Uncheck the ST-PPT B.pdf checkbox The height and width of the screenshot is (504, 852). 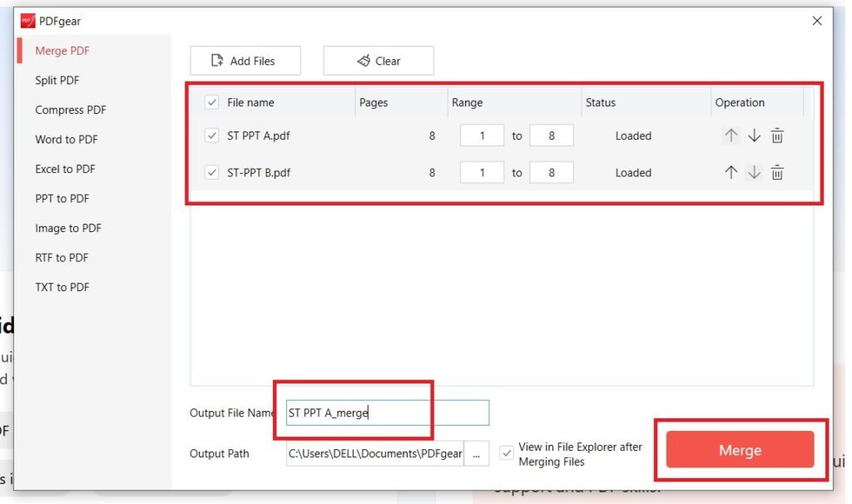pos(211,173)
